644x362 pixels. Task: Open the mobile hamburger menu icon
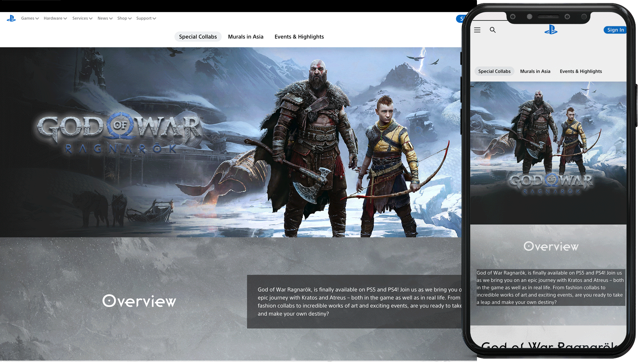[x=477, y=30]
